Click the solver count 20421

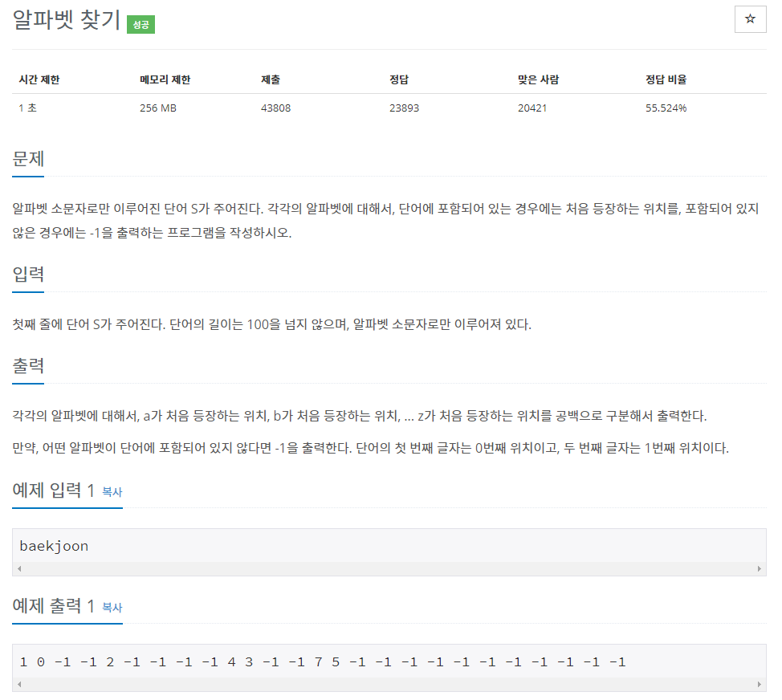click(532, 108)
